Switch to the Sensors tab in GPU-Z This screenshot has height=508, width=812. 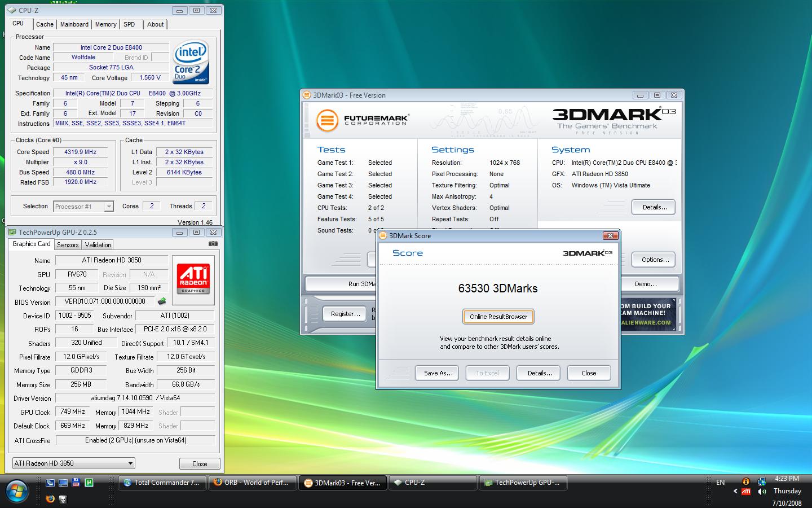tap(68, 245)
